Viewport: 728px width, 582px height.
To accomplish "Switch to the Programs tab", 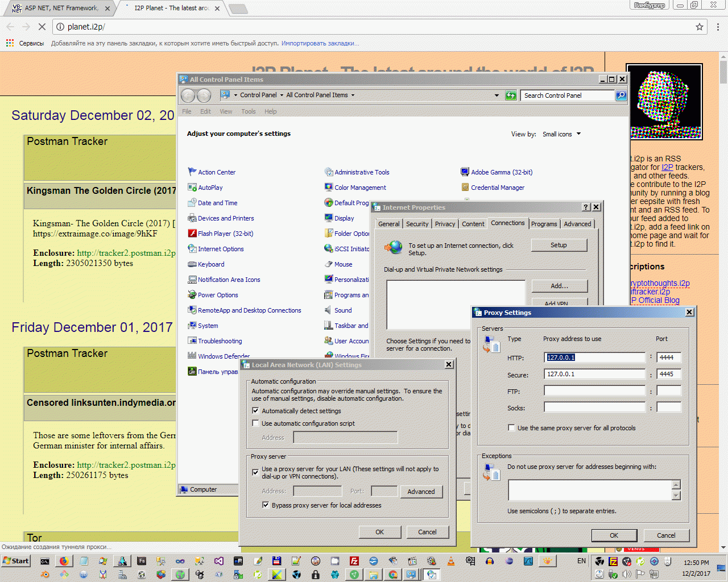I will tap(544, 224).
